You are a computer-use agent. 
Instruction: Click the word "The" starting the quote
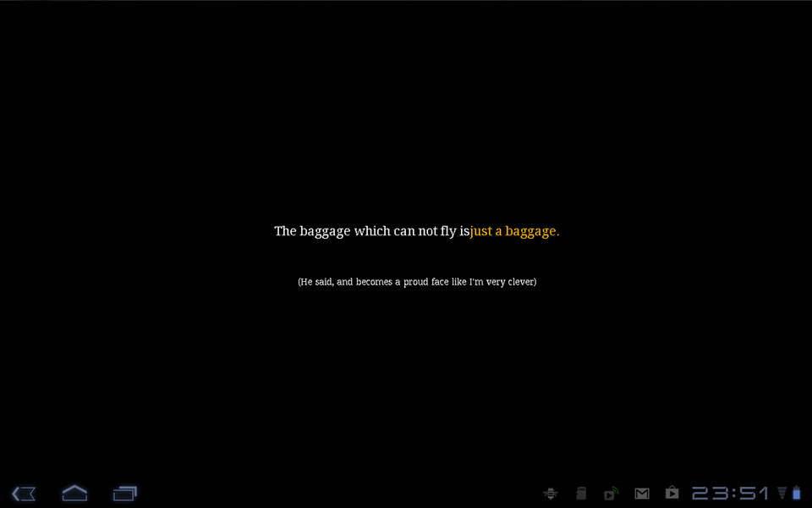(x=285, y=231)
